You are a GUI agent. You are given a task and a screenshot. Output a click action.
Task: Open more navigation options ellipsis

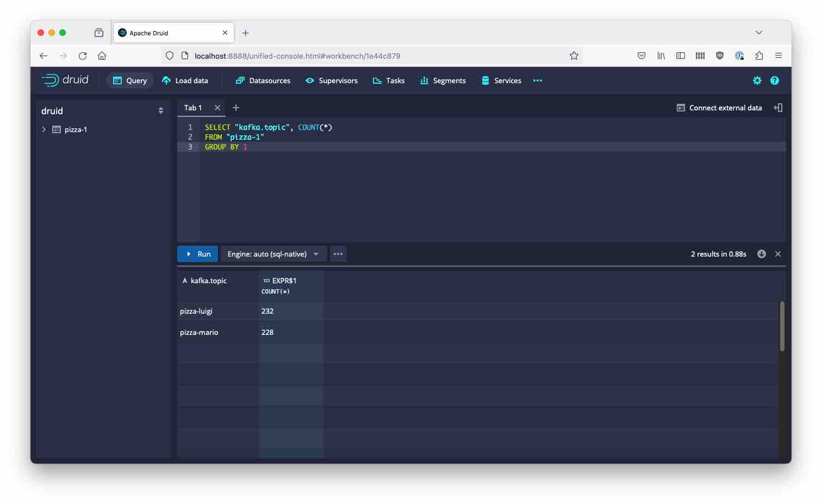537,80
